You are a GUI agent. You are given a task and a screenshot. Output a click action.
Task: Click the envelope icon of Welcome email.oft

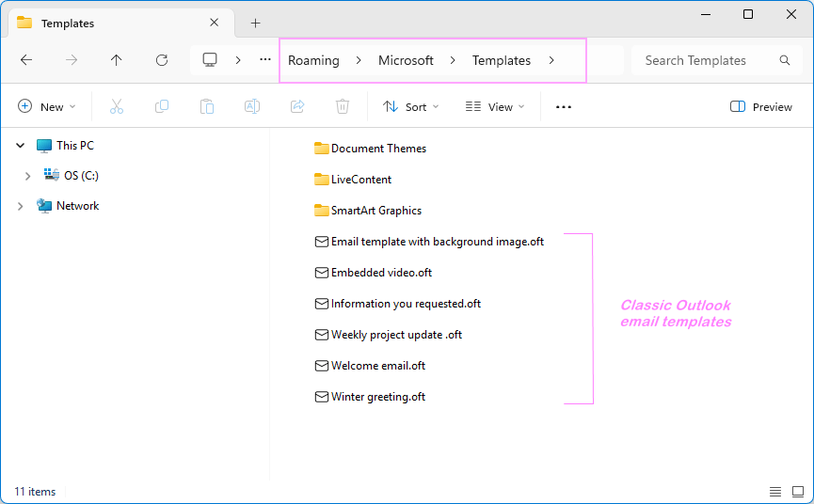click(x=322, y=366)
